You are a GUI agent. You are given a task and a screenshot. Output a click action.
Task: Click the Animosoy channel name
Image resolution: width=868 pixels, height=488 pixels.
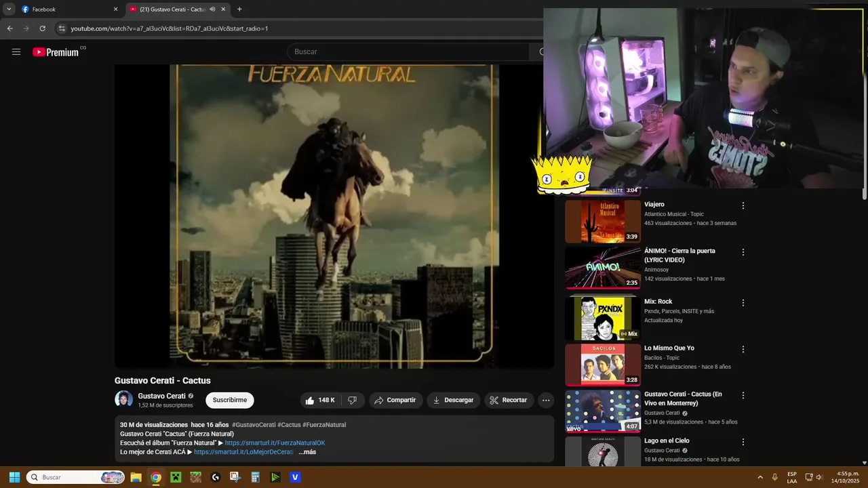click(x=657, y=270)
